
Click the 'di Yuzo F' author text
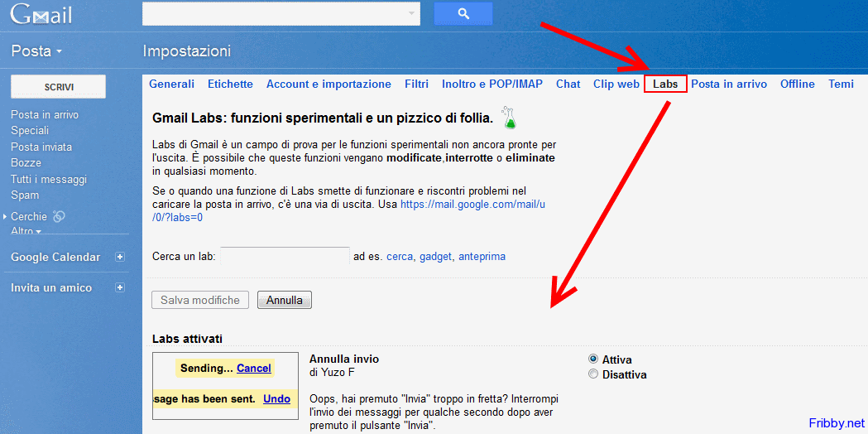click(x=332, y=373)
